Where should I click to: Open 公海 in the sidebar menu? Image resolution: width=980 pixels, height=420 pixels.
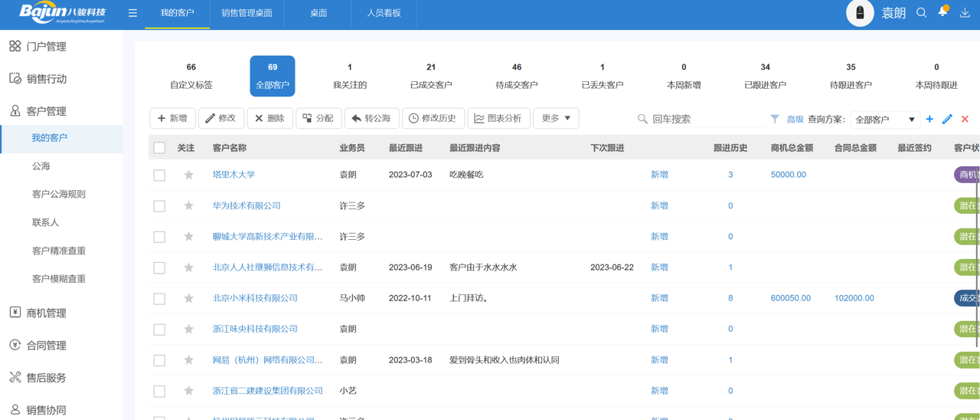pos(41,166)
